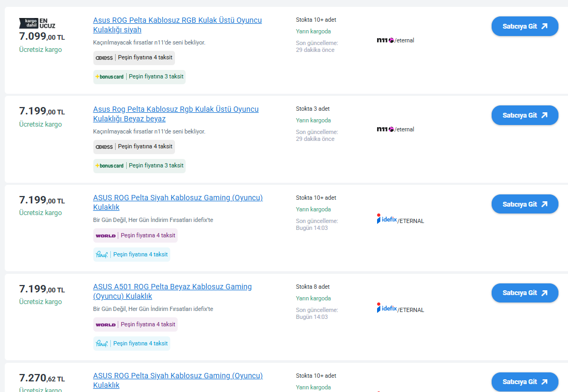
Task: Click World 4 taksit badge in A501 Beyaz offer
Action: coord(135,324)
